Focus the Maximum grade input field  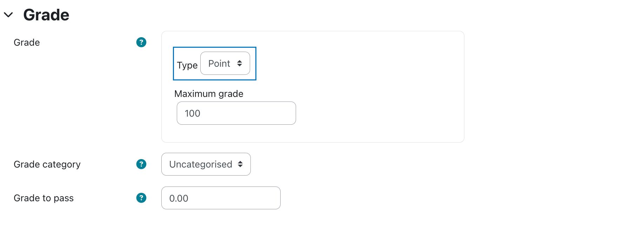point(236,113)
